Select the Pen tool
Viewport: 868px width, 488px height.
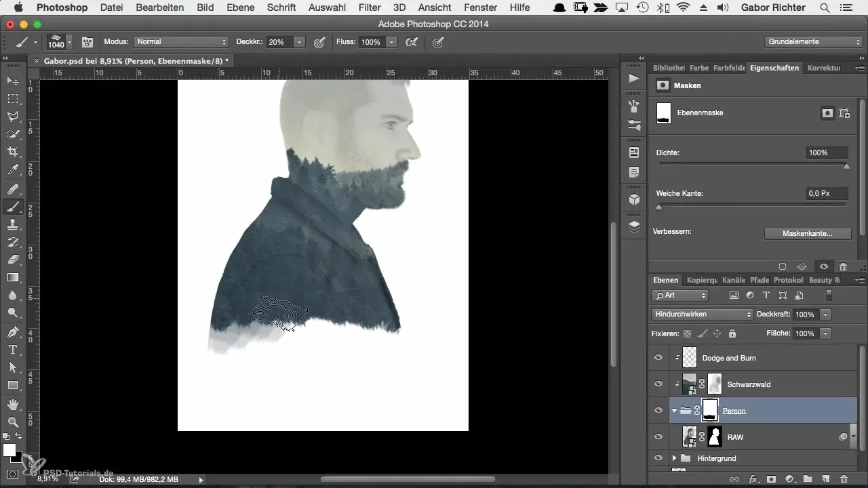pyautogui.click(x=12, y=332)
